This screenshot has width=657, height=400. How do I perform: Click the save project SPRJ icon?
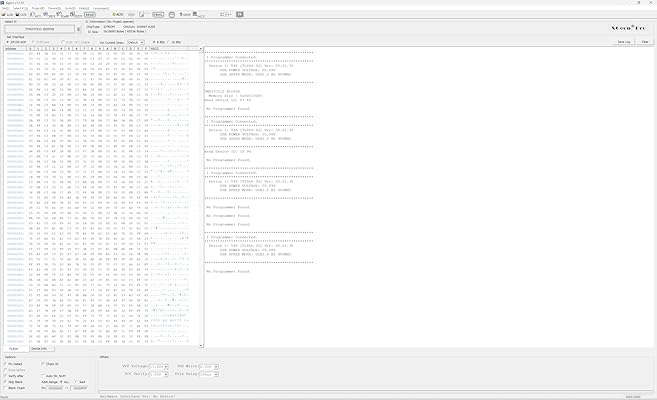click(49, 15)
